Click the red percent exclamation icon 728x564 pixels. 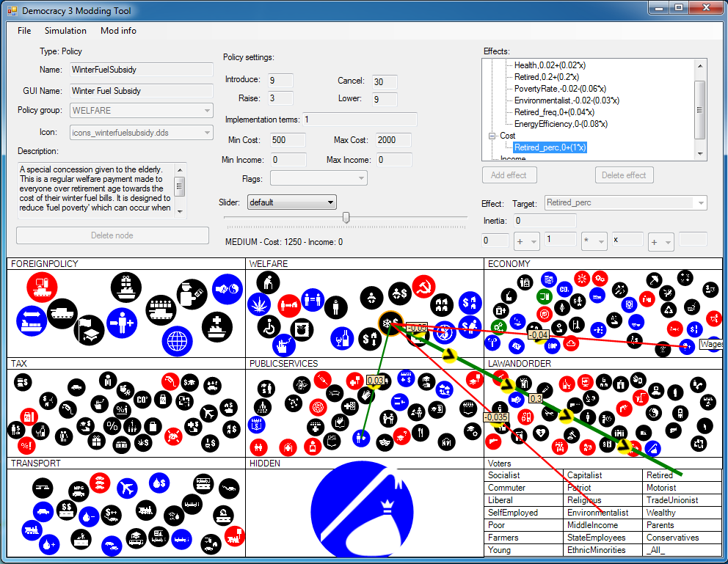click(x=26, y=446)
